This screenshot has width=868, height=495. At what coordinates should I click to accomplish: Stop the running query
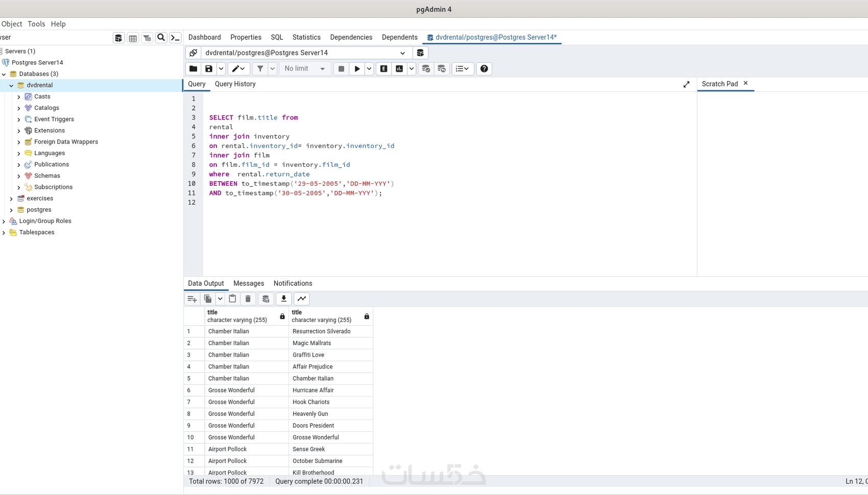pyautogui.click(x=341, y=68)
